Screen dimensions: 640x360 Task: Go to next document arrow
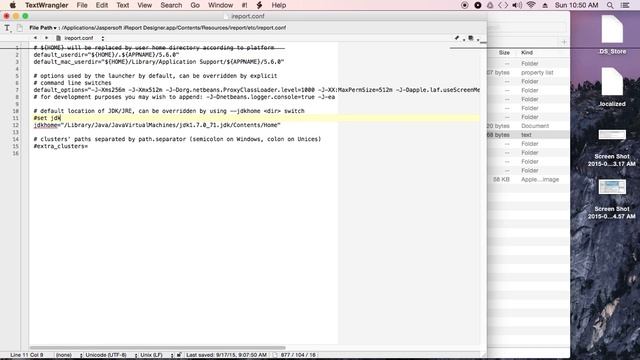[46, 38]
